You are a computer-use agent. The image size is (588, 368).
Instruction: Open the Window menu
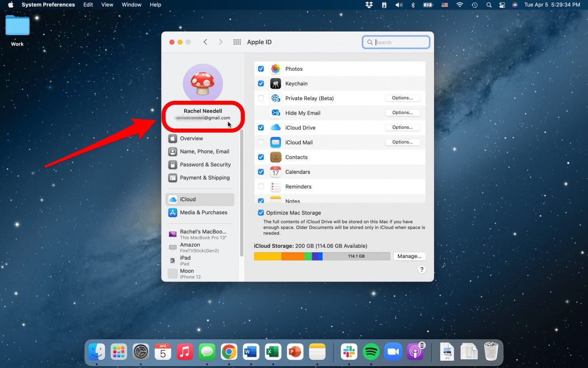click(x=131, y=4)
